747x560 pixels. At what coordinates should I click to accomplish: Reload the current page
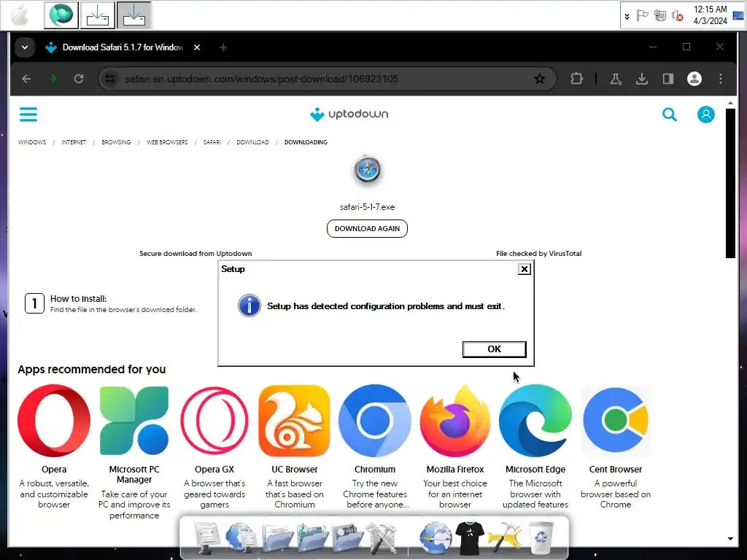(x=79, y=79)
